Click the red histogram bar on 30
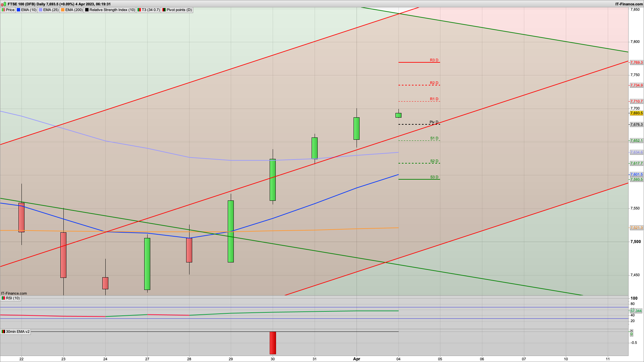The width and height of the screenshot is (644, 362). coord(273,343)
